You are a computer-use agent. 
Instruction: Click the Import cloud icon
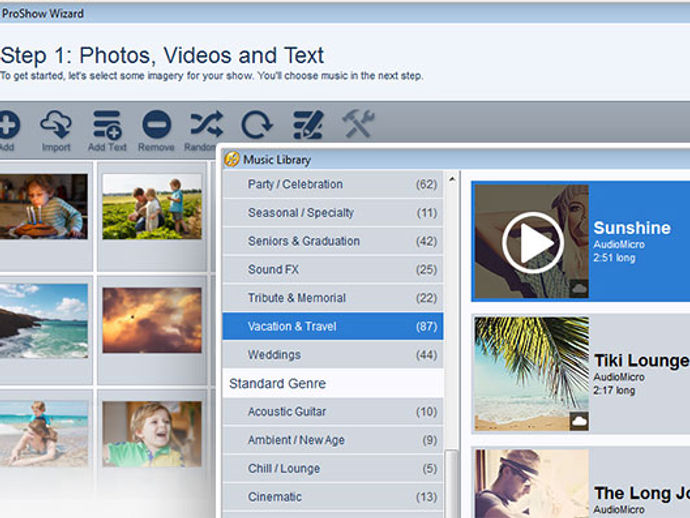click(56, 125)
